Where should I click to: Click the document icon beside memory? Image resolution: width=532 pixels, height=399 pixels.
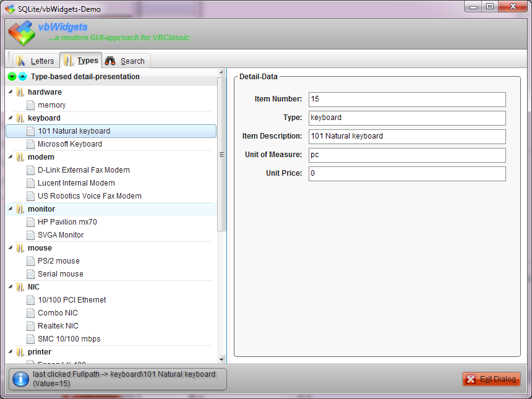click(x=30, y=105)
